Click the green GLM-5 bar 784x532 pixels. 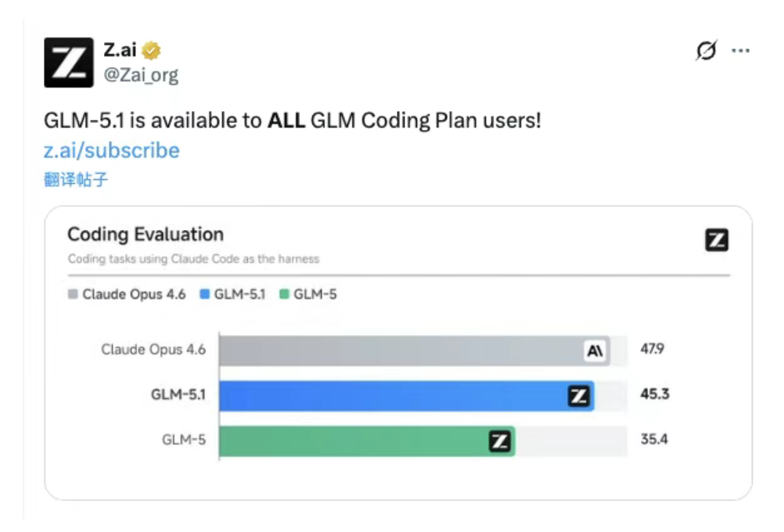(x=352, y=442)
